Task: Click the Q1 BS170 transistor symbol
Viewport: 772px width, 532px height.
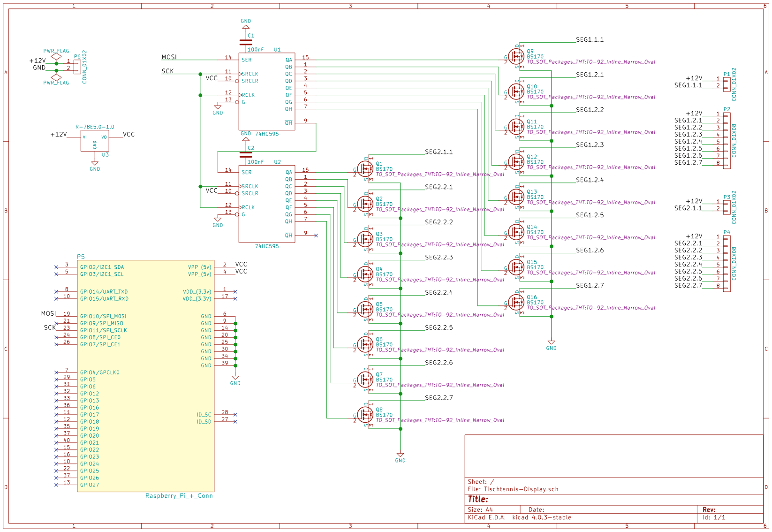Action: click(x=365, y=169)
